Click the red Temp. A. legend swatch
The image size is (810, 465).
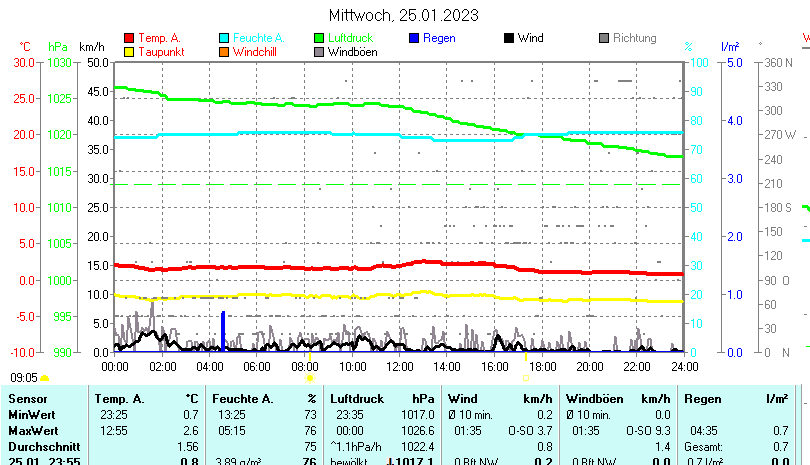(x=128, y=38)
